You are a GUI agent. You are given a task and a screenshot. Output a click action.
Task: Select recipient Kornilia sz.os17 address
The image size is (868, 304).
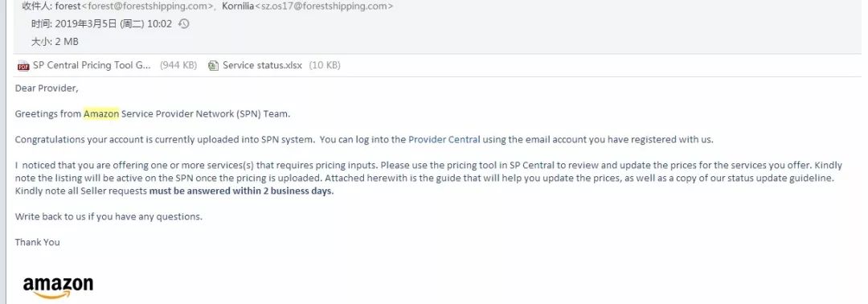[307, 6]
